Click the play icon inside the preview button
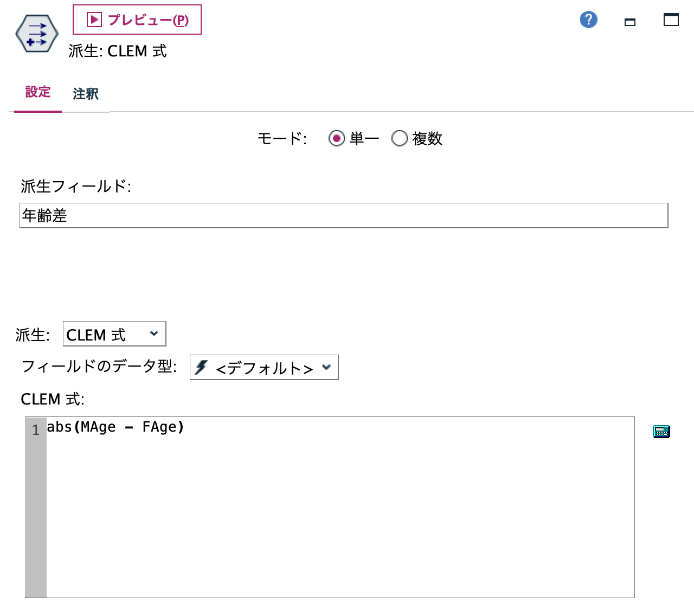The height and width of the screenshot is (616, 694). click(93, 19)
